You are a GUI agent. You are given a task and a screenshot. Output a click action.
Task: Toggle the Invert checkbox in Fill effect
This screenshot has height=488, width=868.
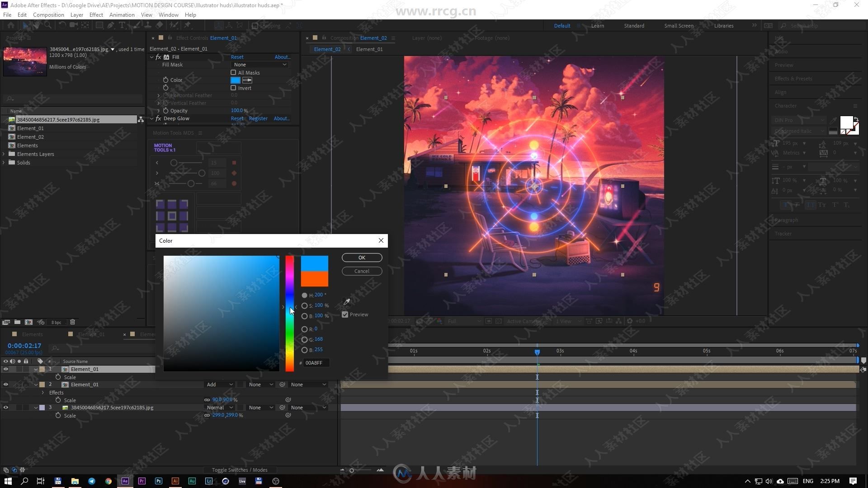tap(233, 88)
